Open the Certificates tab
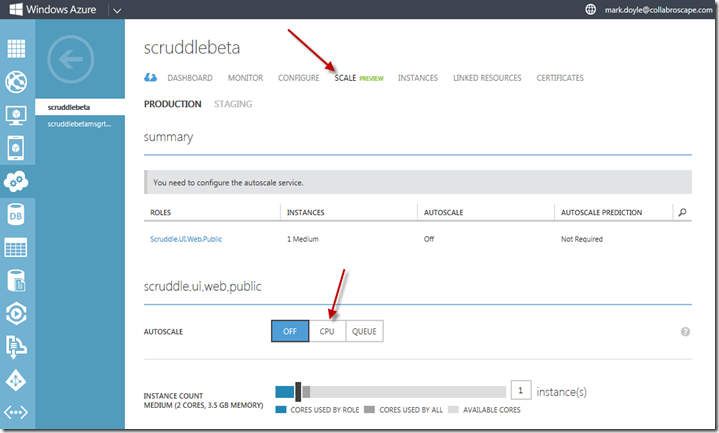719x433 pixels. click(560, 78)
